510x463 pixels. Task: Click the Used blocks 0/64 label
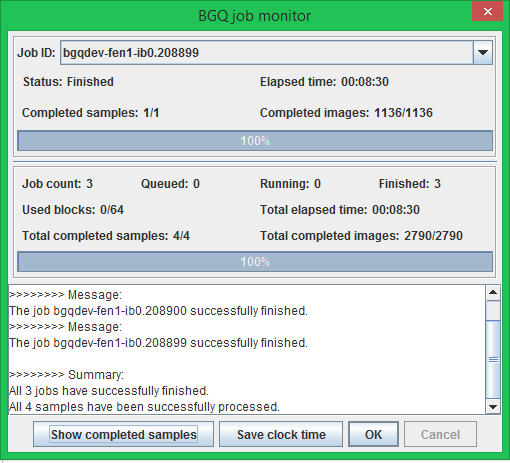click(x=73, y=210)
